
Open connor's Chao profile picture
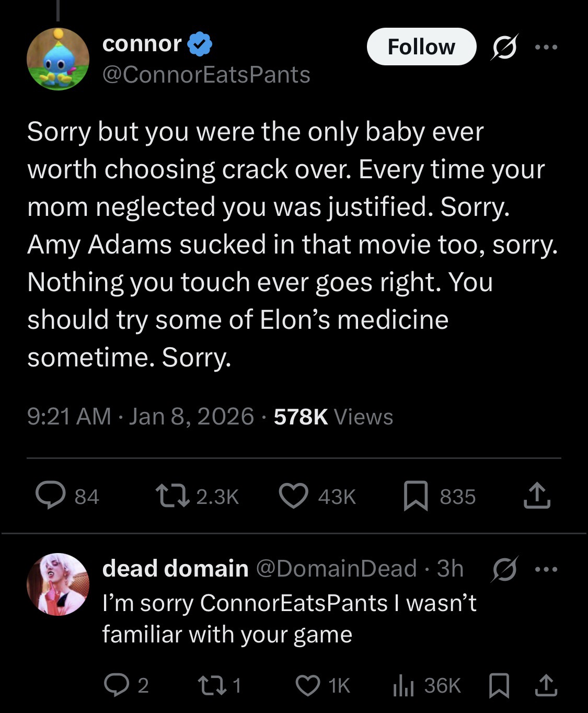pyautogui.click(x=58, y=59)
